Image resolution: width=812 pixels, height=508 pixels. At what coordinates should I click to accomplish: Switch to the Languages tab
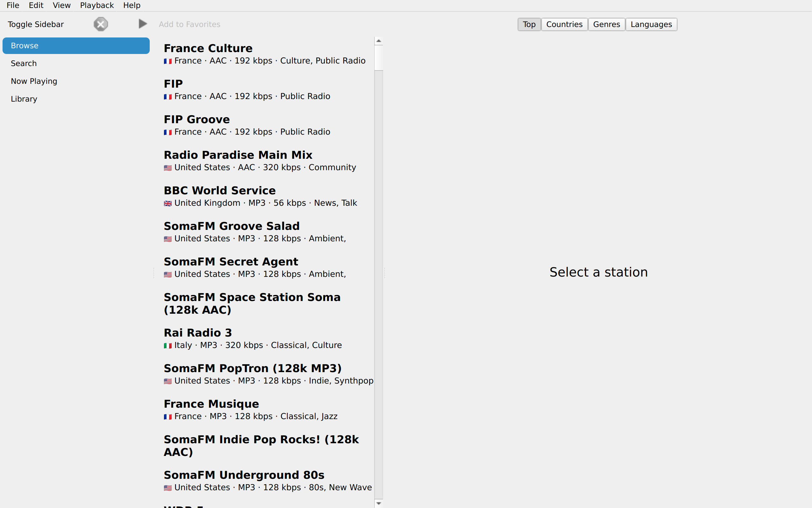pos(651,24)
